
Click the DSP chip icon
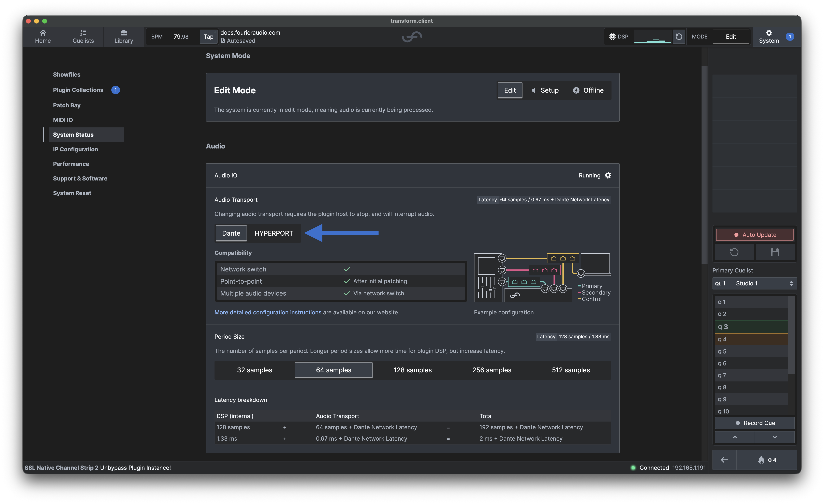tap(612, 36)
